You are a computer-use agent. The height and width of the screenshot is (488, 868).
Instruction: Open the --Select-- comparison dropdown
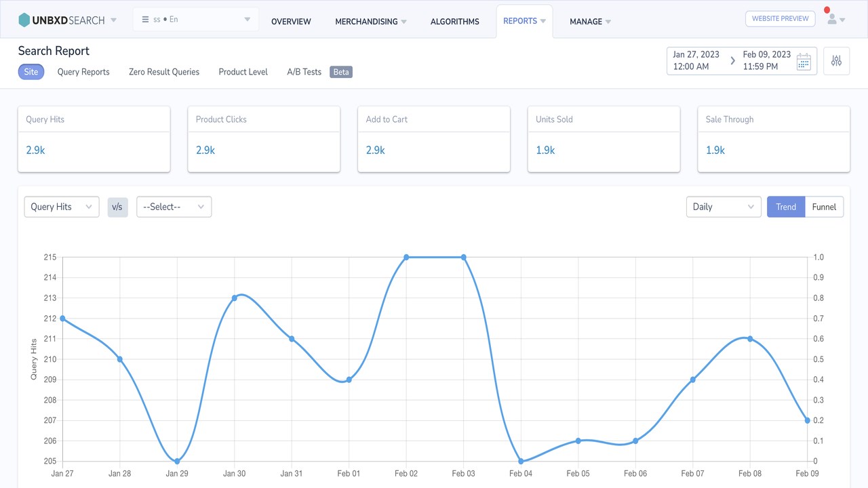[x=174, y=207]
